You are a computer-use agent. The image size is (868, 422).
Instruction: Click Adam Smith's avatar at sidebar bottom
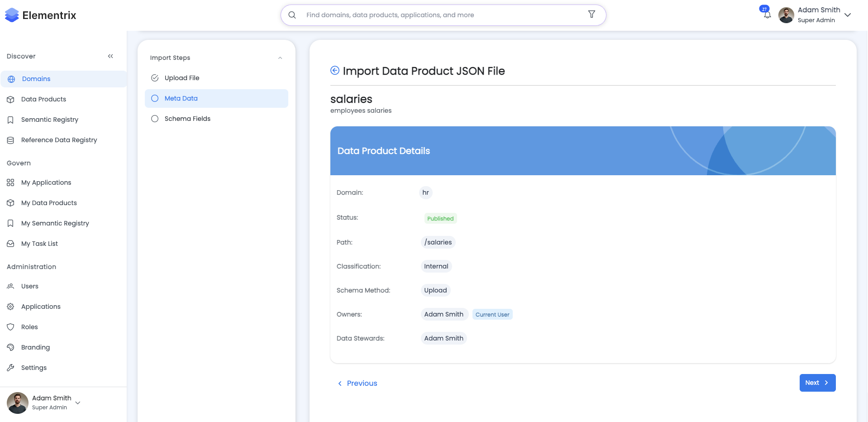tap(18, 403)
